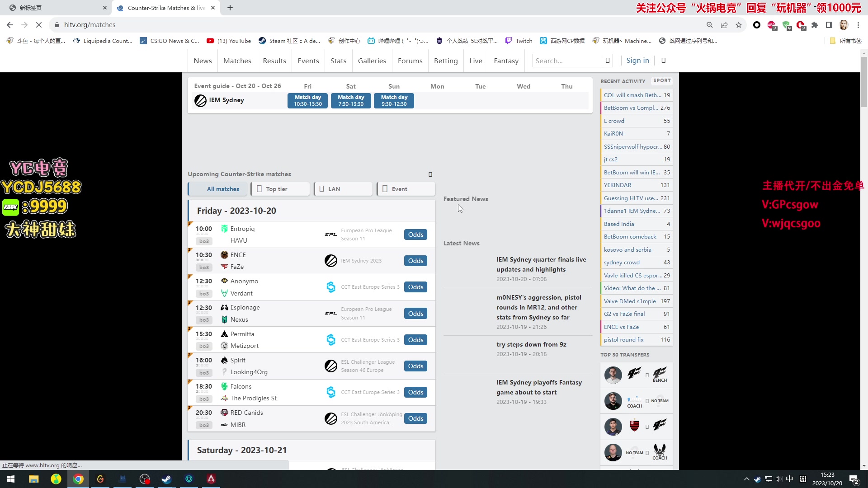Click CCT logo on Anonymo vs Verdant row
The width and height of the screenshot is (868, 488).
(x=331, y=287)
